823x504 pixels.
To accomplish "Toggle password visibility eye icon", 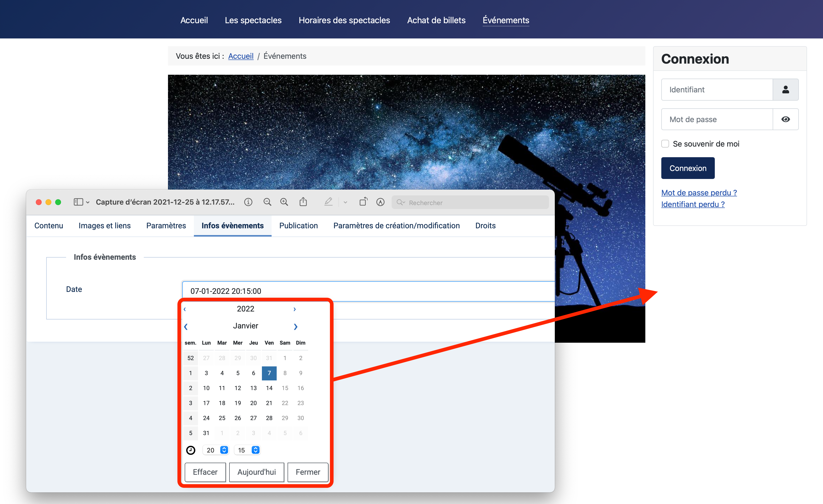I will (785, 119).
